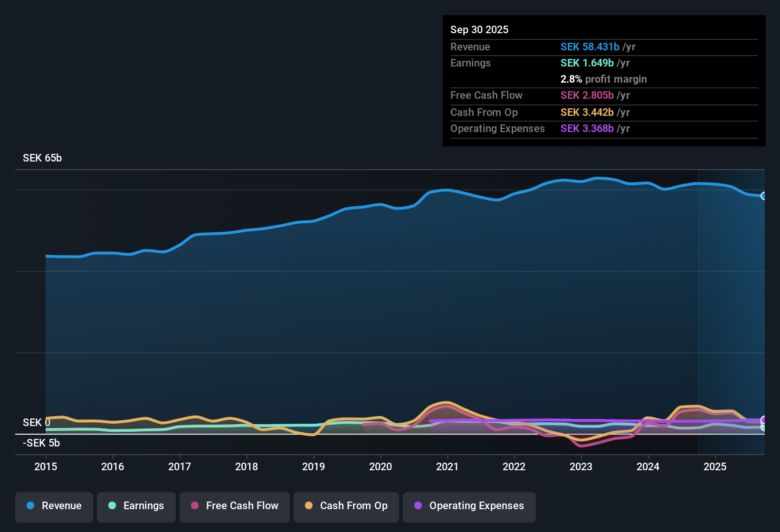Click the pink Free Cash Flow legend dot
780x532 pixels.
click(194, 506)
